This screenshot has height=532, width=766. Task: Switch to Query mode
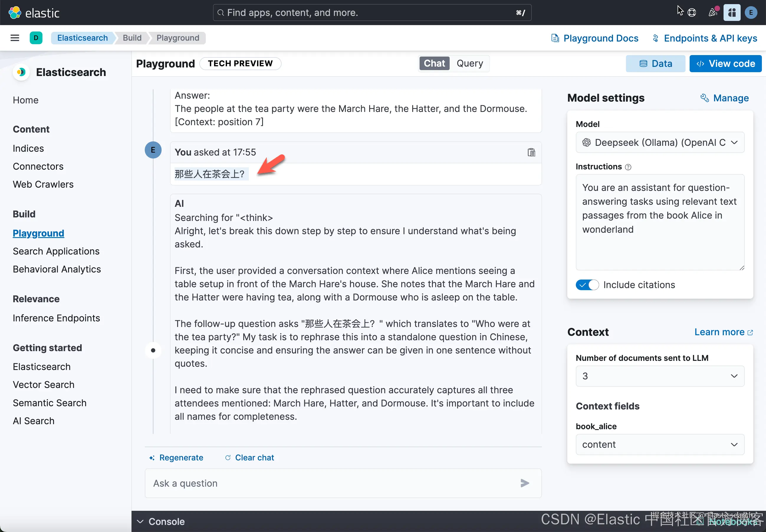[469, 63]
